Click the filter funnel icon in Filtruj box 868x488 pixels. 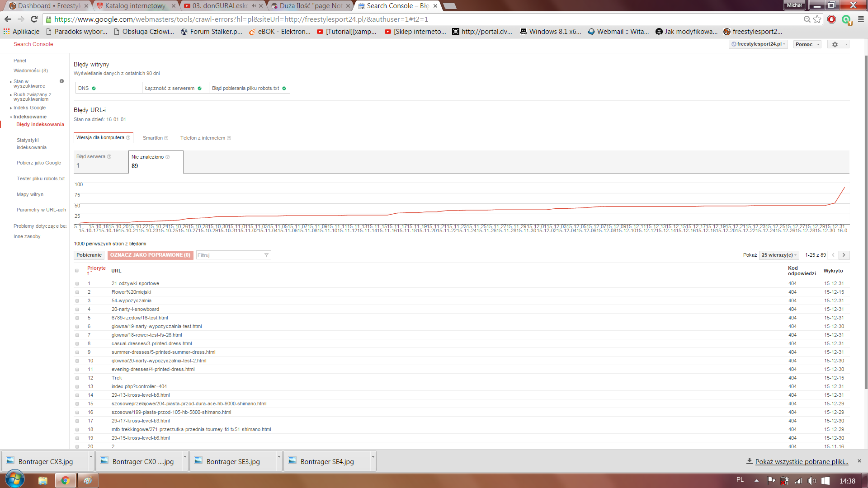pyautogui.click(x=266, y=255)
